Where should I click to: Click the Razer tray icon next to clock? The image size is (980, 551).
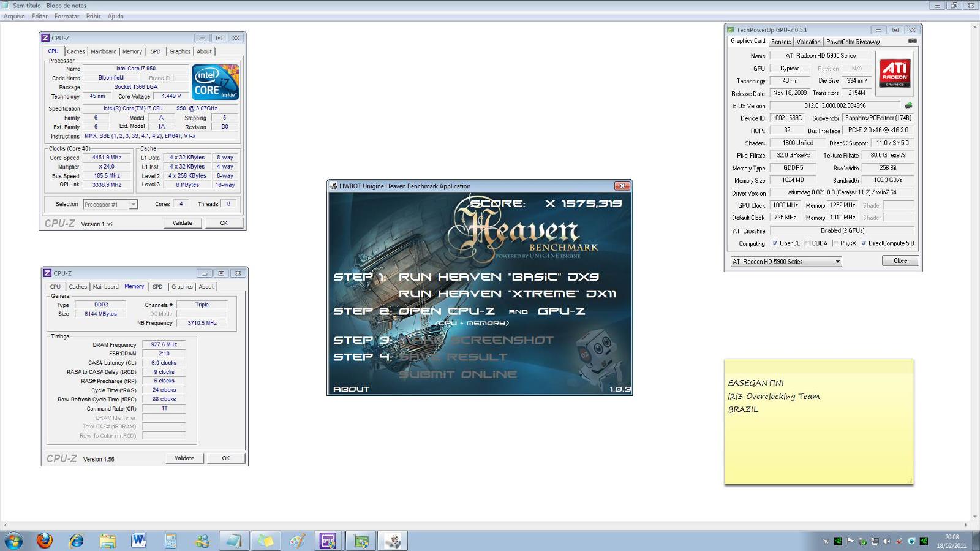(x=924, y=541)
